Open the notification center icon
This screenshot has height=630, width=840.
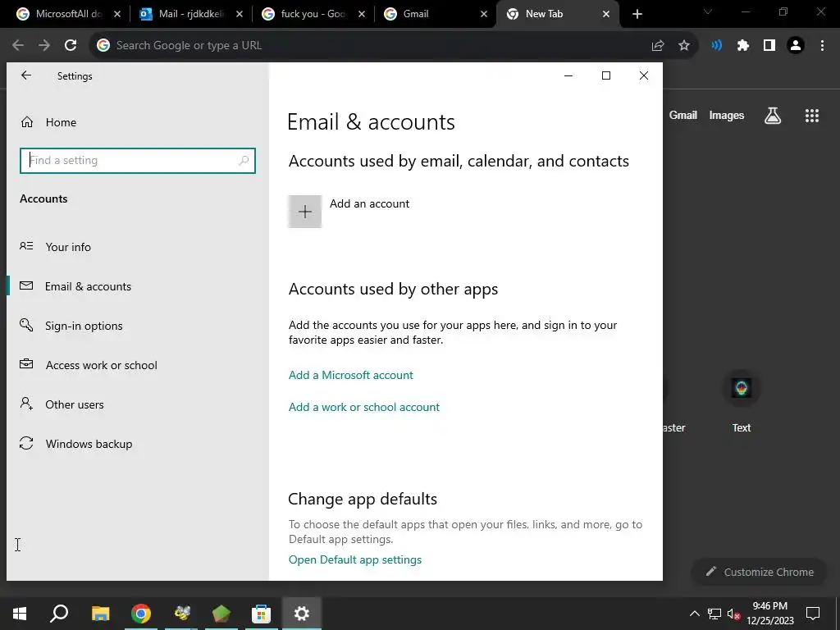813,614
